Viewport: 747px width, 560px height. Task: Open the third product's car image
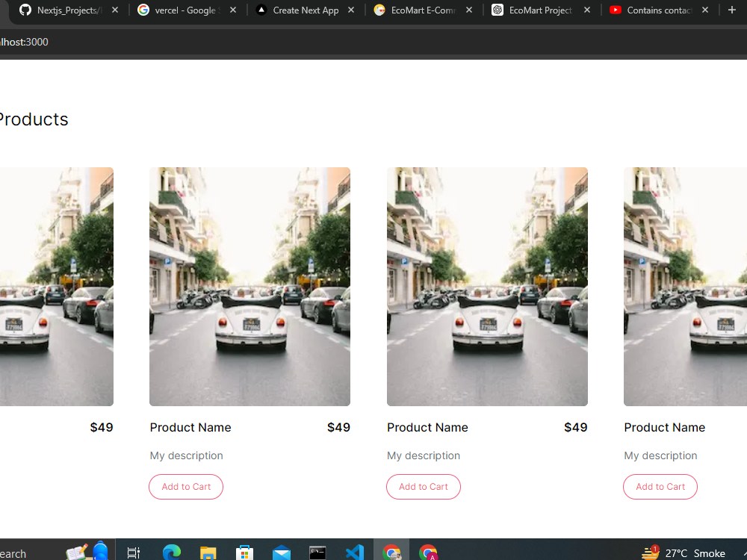487,287
